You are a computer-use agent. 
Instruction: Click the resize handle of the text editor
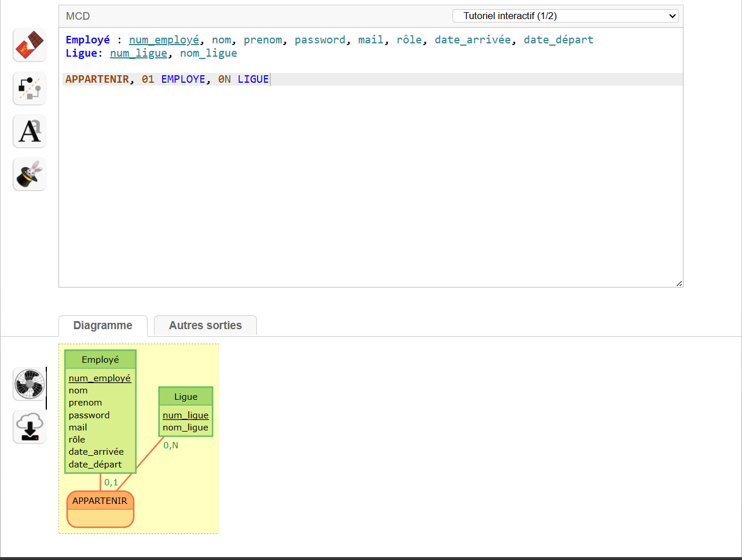[x=679, y=283]
